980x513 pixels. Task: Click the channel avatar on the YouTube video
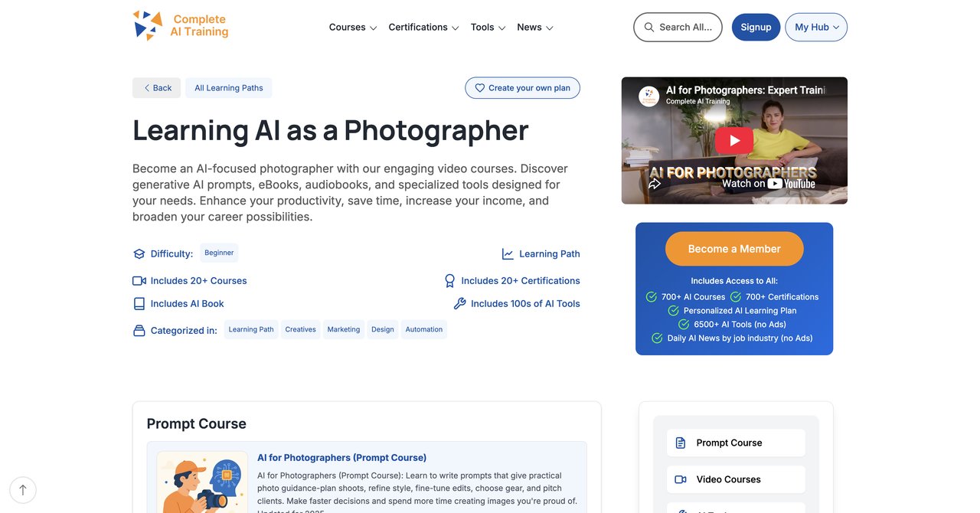coord(648,96)
